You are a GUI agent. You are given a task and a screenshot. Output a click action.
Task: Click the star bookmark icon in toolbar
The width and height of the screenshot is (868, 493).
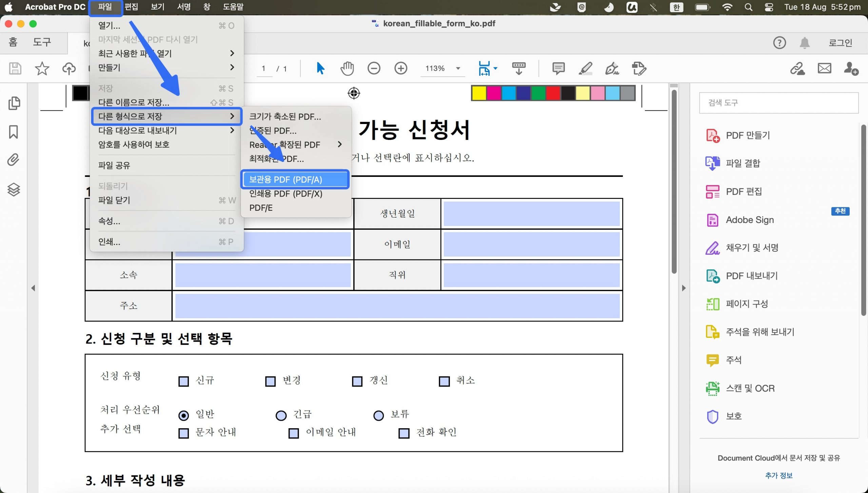pyautogui.click(x=42, y=68)
